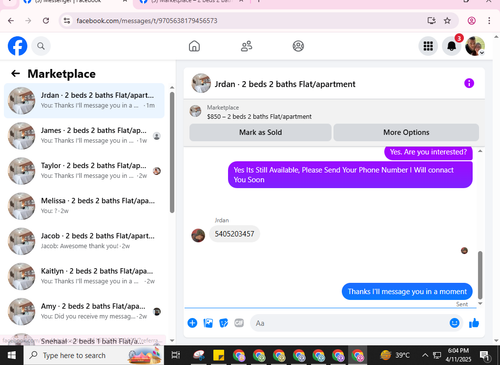
Task: Click Mark as Sold button
Action: (260, 132)
